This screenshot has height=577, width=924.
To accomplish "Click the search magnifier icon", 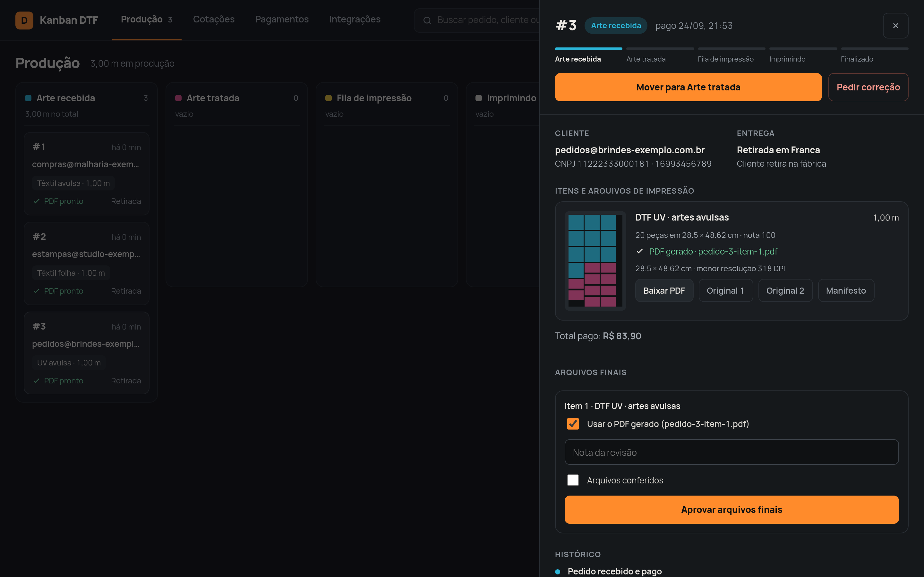I will (x=427, y=20).
